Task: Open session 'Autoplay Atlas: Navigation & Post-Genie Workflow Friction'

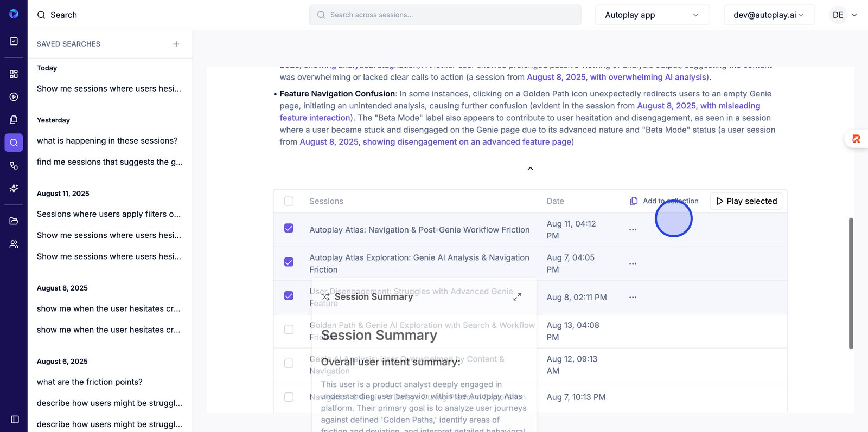Action: tap(419, 230)
